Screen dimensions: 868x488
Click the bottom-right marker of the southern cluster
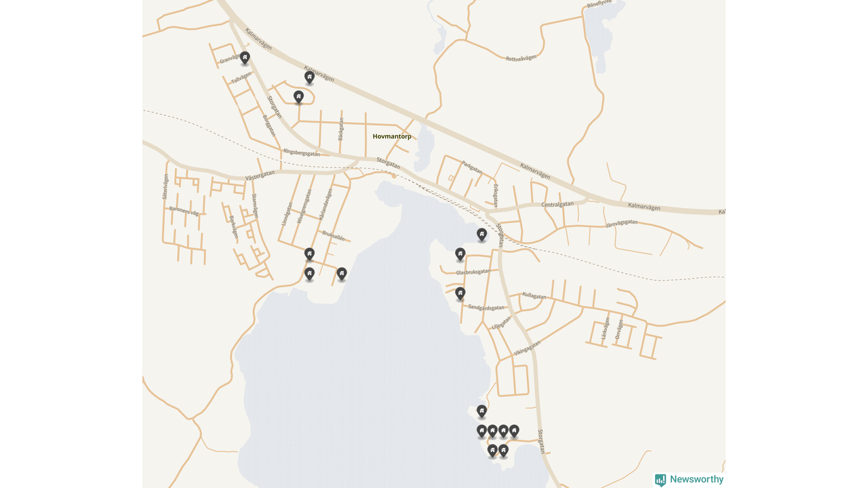tap(503, 451)
